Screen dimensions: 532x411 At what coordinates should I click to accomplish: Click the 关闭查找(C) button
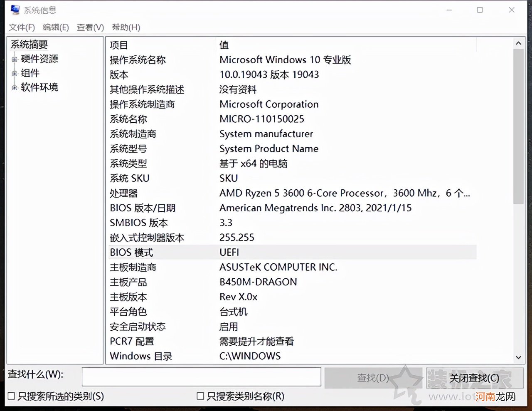(475, 378)
